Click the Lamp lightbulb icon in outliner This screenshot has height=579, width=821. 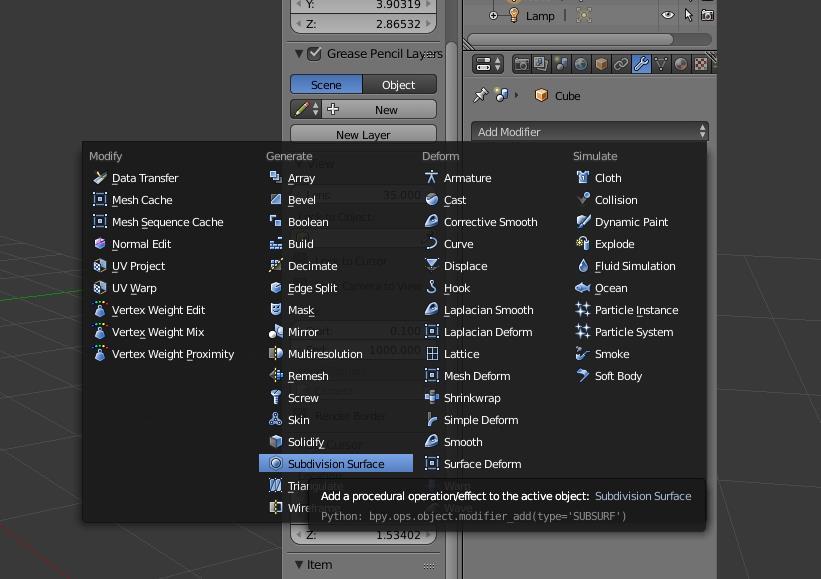(x=514, y=15)
